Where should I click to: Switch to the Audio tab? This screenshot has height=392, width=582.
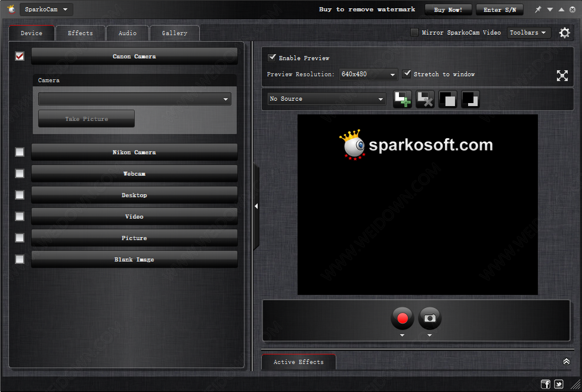128,33
